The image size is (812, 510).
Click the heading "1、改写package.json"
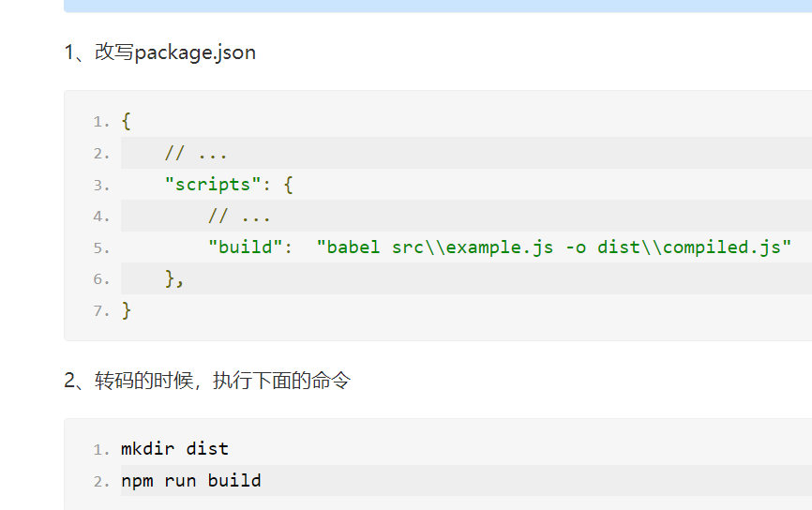coord(160,52)
